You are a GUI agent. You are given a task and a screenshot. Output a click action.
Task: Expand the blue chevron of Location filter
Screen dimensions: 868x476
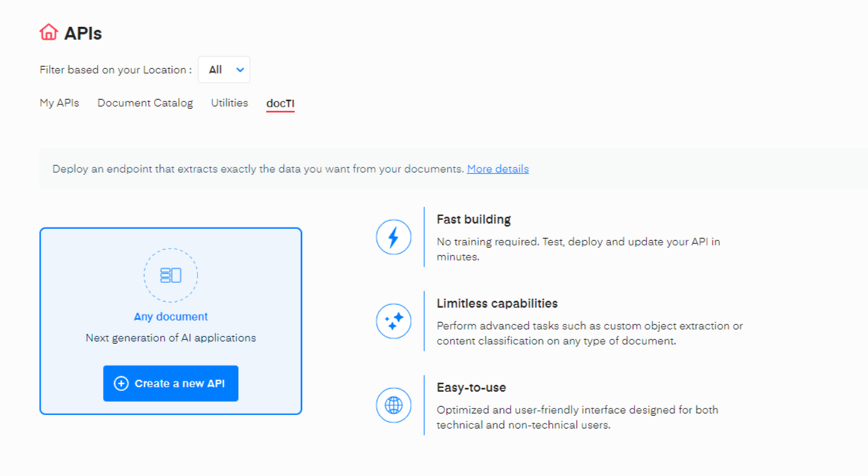pyautogui.click(x=240, y=70)
